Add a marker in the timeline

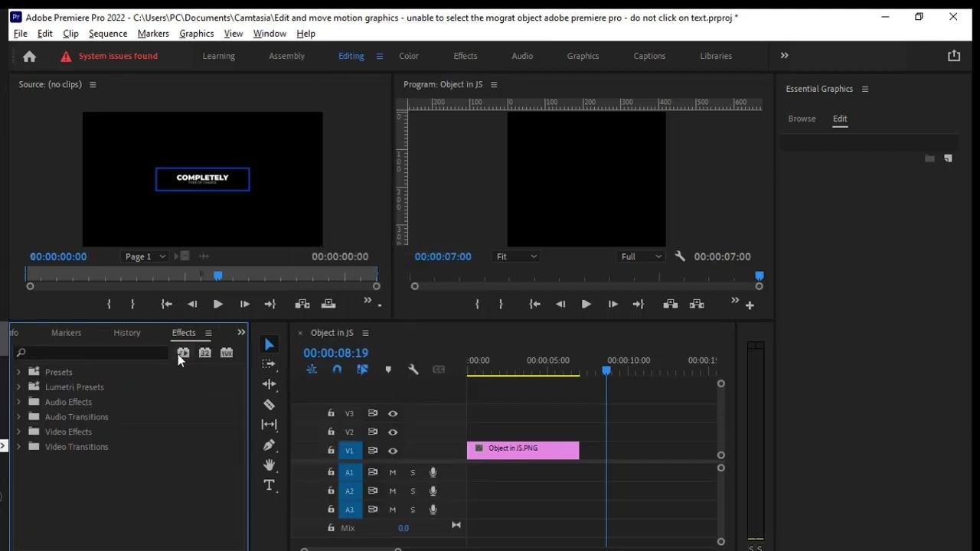click(x=388, y=370)
